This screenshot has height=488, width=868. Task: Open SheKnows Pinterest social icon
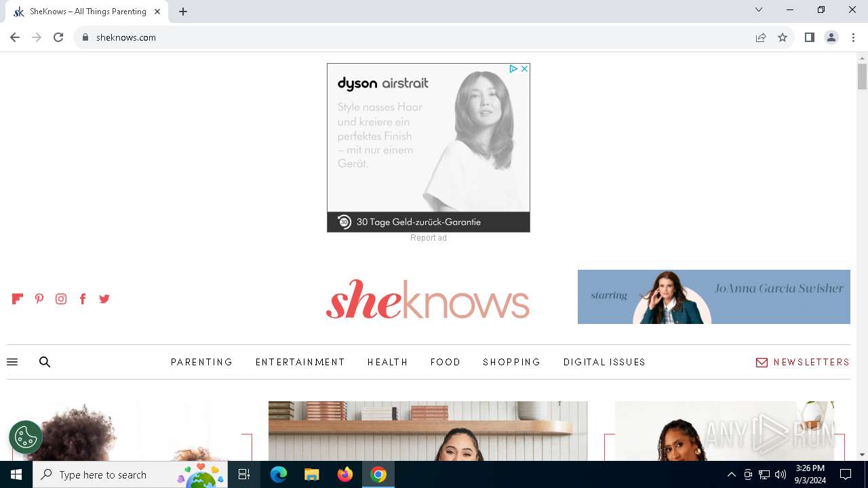(x=39, y=299)
